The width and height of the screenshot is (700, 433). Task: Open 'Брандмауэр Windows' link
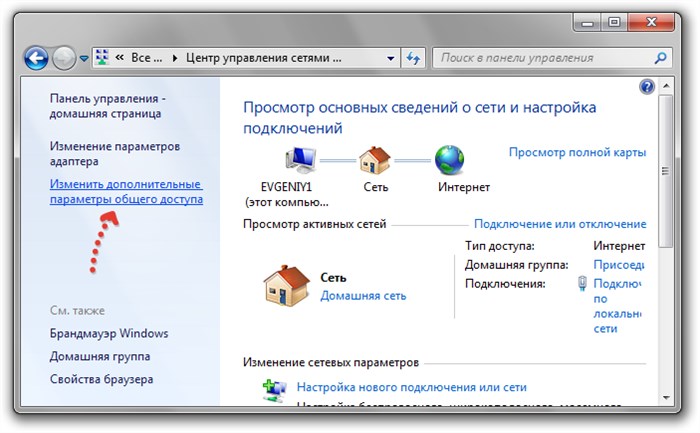tap(109, 333)
